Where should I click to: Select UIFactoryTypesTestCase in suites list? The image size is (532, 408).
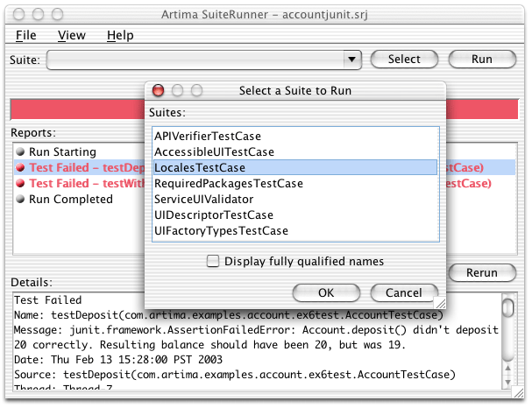point(296,231)
